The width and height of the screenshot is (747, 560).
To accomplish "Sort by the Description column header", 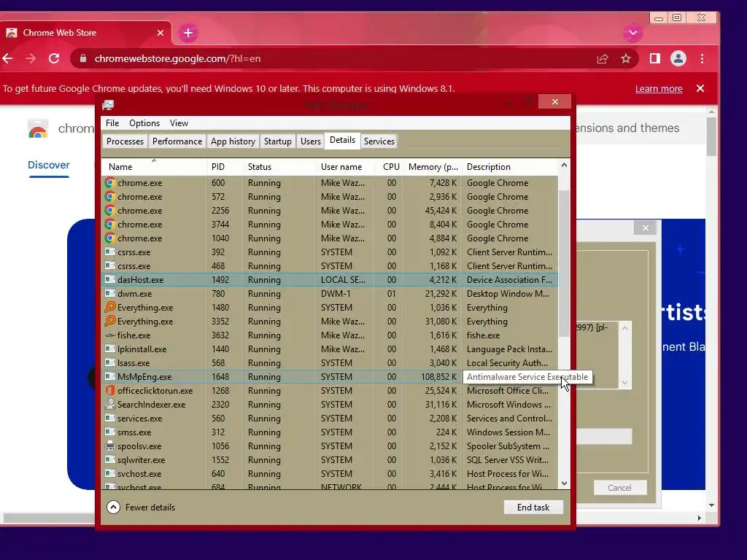I will pos(510,167).
